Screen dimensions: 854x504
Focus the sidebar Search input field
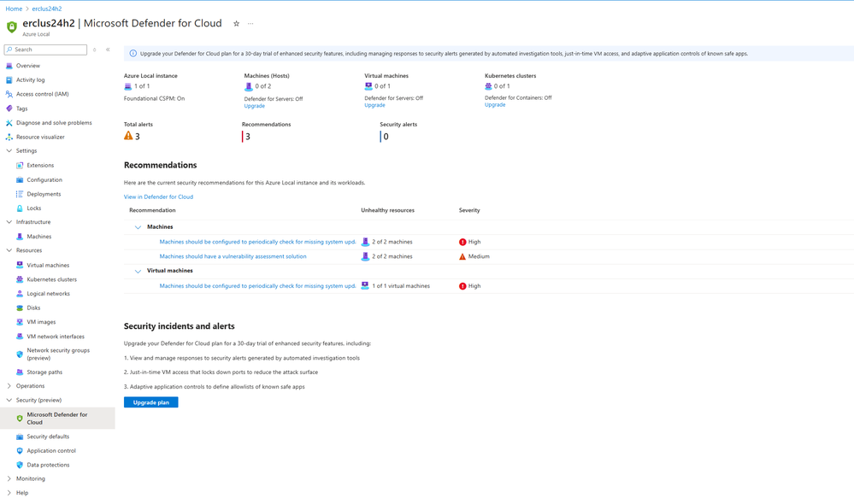[46, 50]
